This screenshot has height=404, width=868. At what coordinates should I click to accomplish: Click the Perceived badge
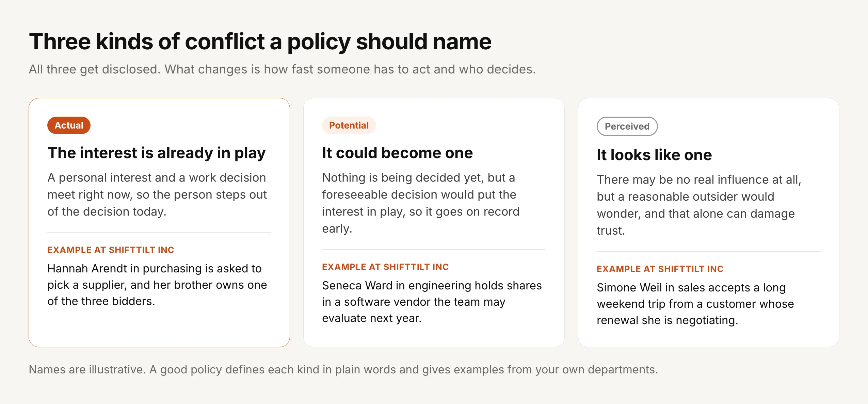[x=627, y=126]
